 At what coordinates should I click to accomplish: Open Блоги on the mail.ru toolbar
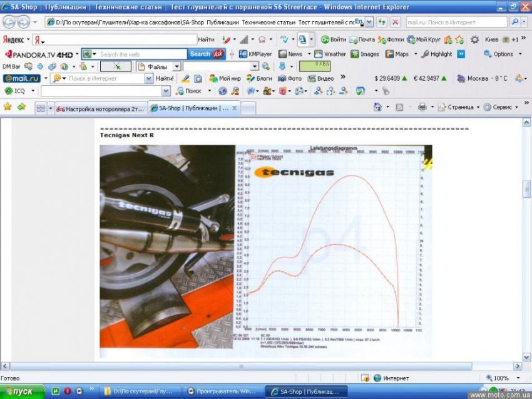pyautogui.click(x=260, y=78)
